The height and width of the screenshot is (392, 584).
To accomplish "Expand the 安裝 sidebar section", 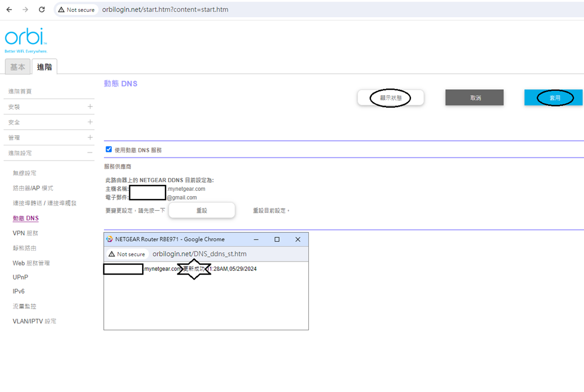I will tap(90, 107).
